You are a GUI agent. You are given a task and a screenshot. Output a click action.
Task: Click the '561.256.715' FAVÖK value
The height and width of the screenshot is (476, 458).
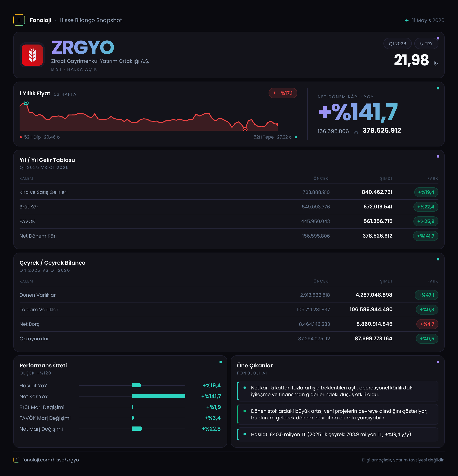pos(378,221)
